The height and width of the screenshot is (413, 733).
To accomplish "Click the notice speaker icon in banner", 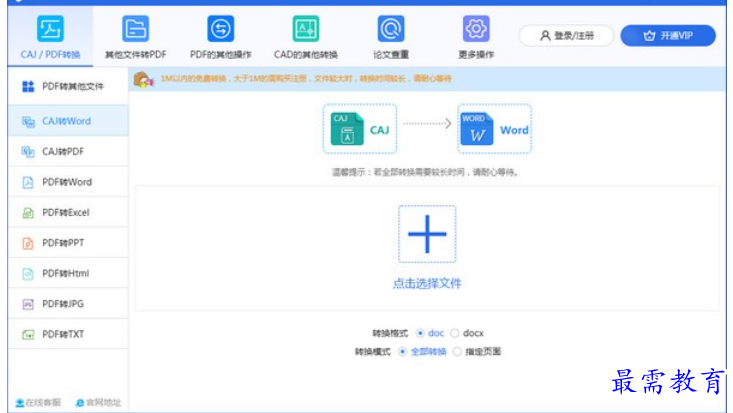I will [x=144, y=79].
